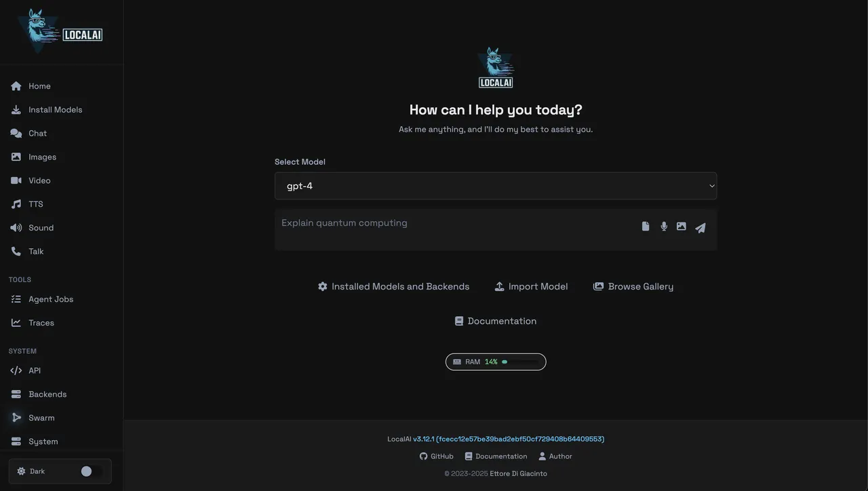The height and width of the screenshot is (491, 868).
Task: Click the upload icon beside Import Model
Action: [500, 286]
